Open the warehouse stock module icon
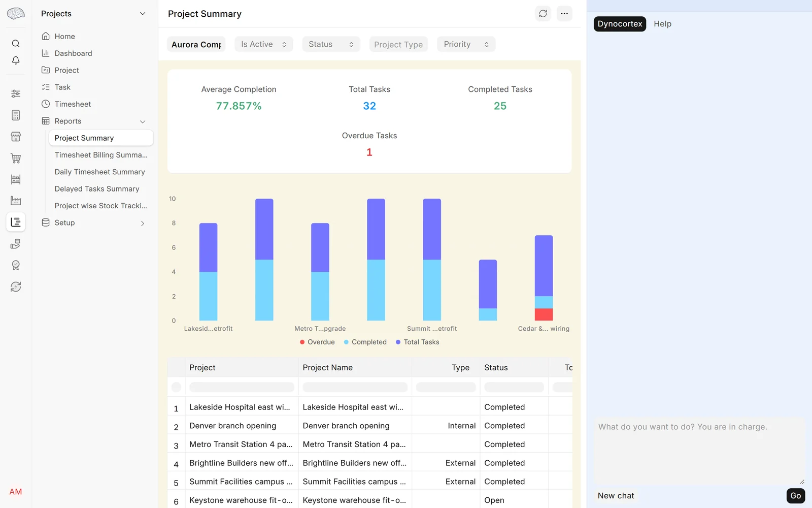812x508 pixels. (16, 179)
